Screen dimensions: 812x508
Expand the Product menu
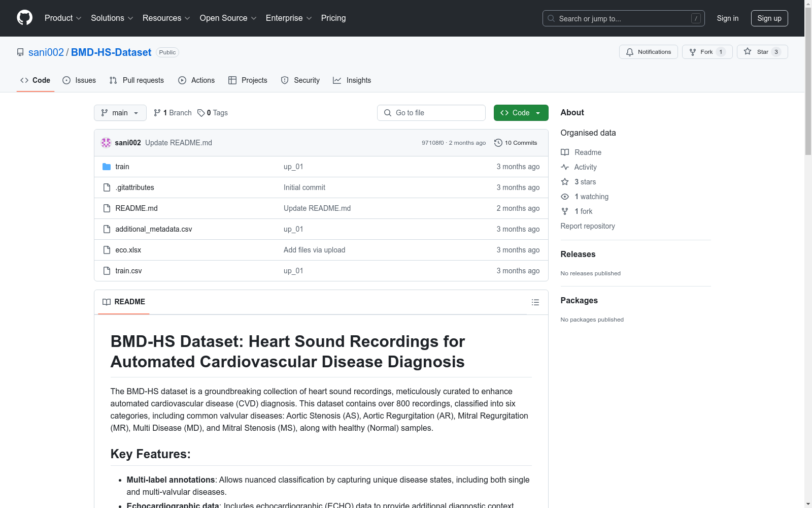pos(63,18)
